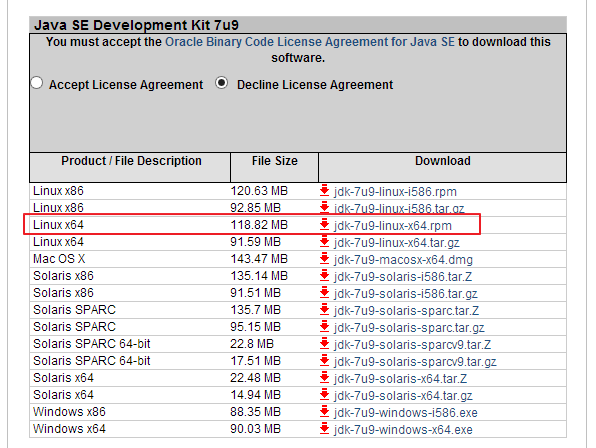Click download icon for jdk-7u9-windows-x64.exe
The image size is (596, 448).
tap(324, 429)
